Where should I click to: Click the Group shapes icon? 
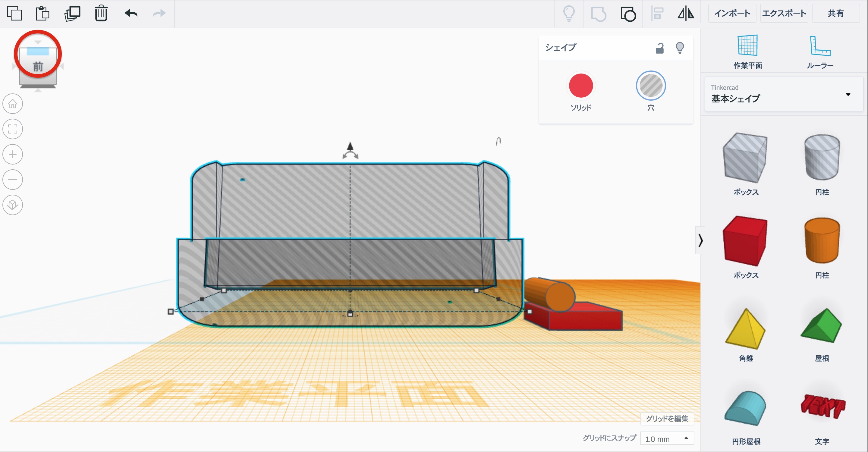pos(599,14)
